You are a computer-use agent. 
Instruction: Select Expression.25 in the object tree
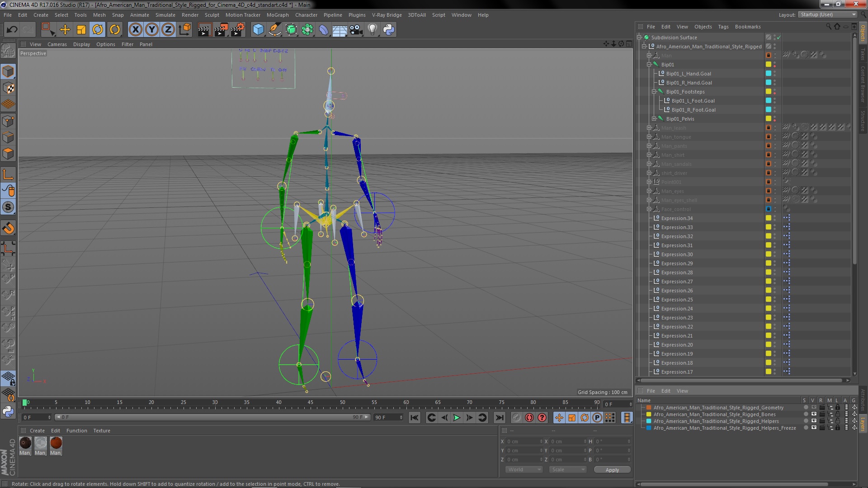coord(677,300)
